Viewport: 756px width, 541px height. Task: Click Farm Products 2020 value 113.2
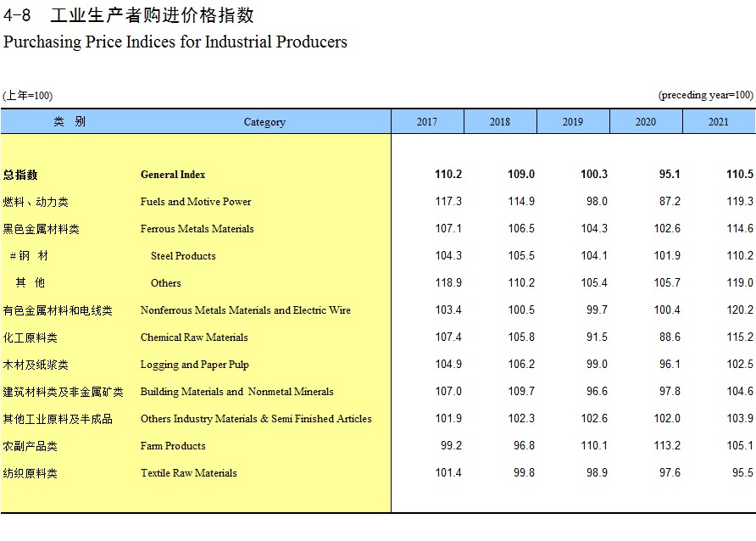click(667, 445)
